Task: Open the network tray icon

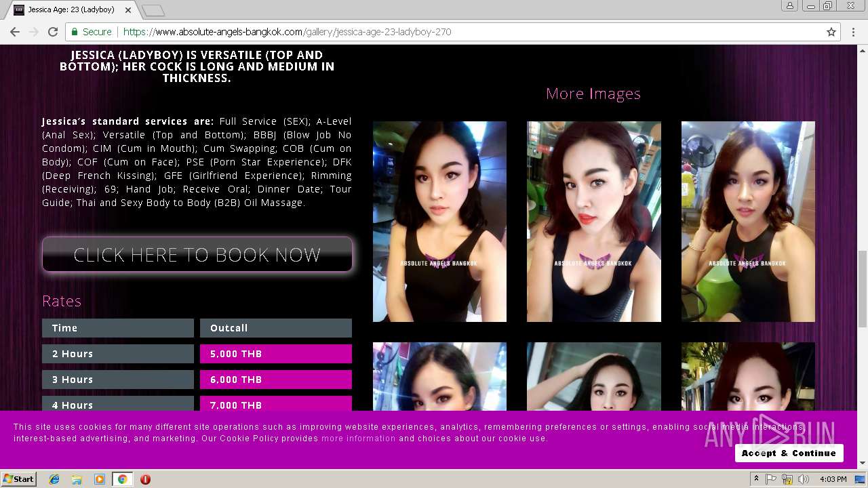Action: click(787, 479)
